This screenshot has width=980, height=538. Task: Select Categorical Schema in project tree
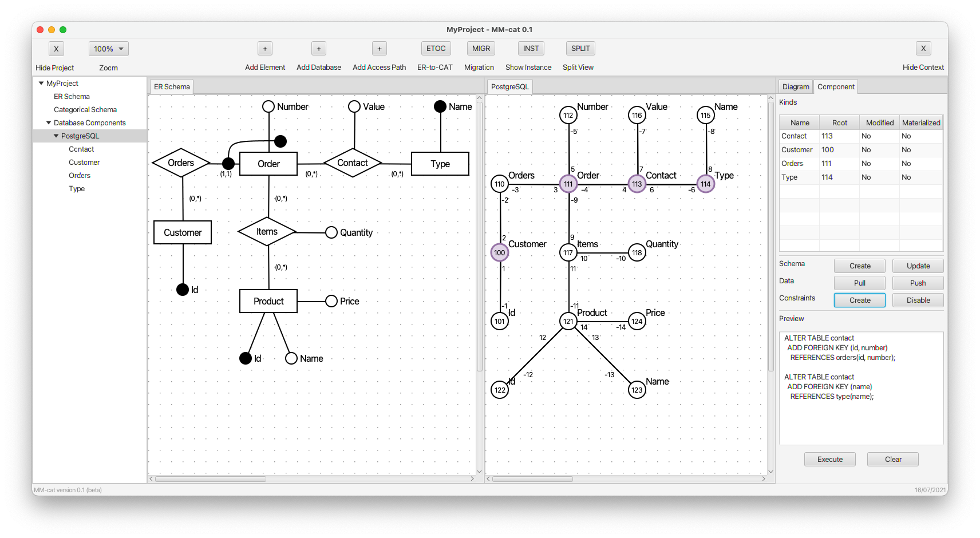(85, 109)
